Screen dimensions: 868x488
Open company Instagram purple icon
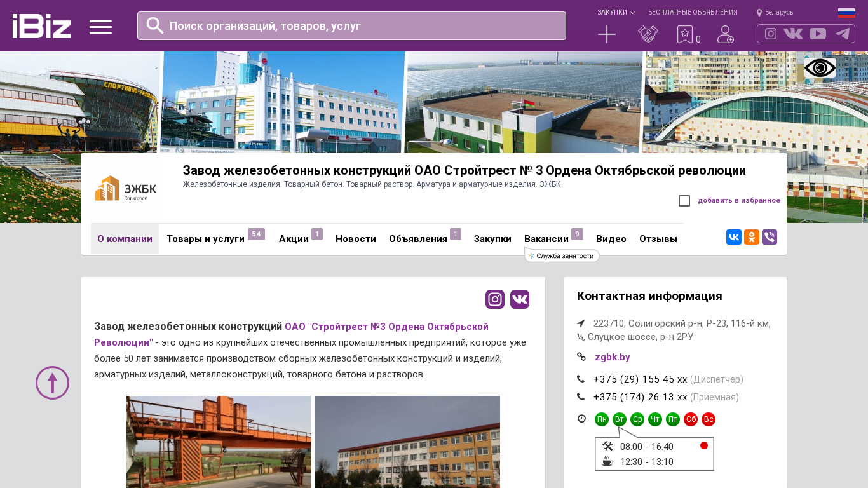pyautogui.click(x=495, y=299)
